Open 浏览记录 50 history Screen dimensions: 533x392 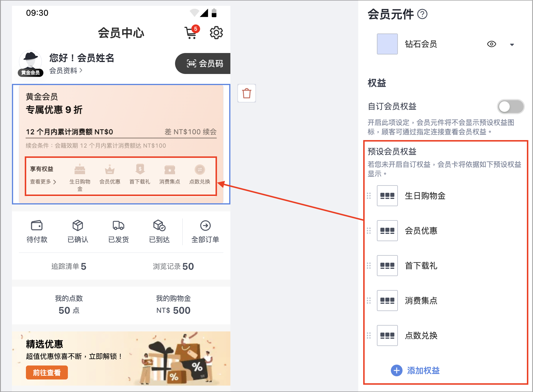pyautogui.click(x=173, y=266)
